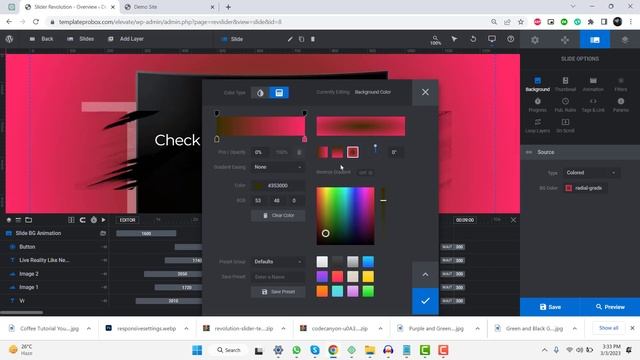Open the Add Layer menu
The image size is (640, 360).
click(x=126, y=39)
